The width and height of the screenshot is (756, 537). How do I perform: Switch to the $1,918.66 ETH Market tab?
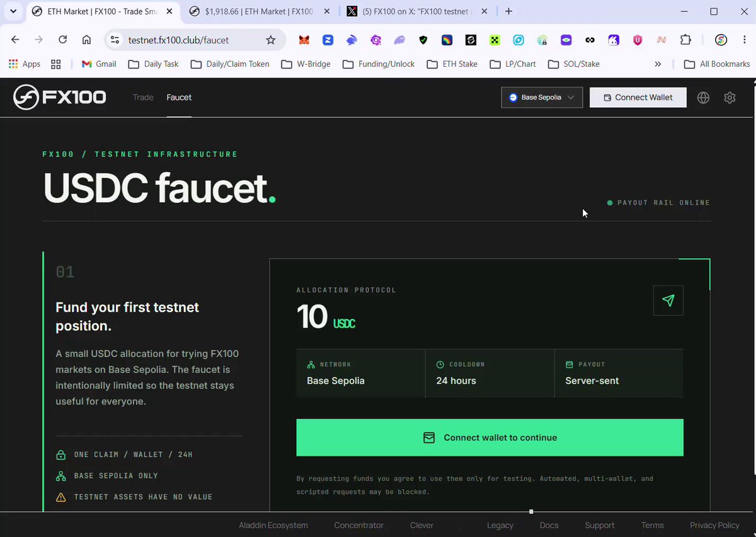pyautogui.click(x=260, y=11)
